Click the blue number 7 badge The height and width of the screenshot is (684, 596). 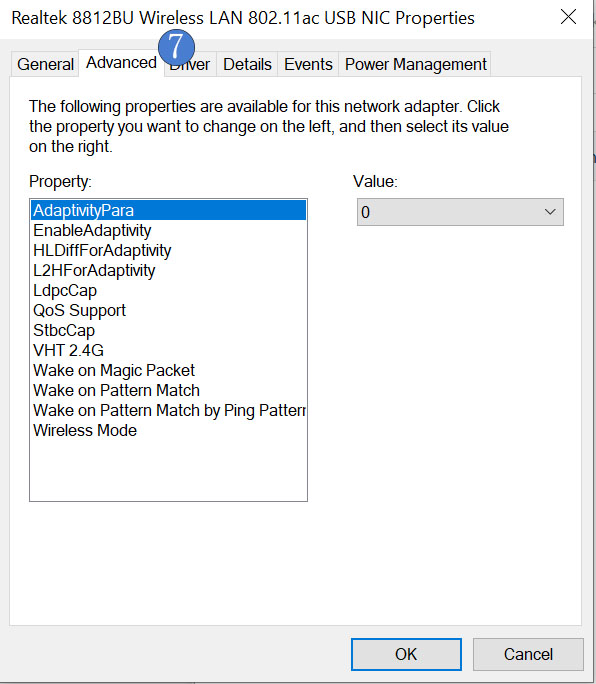(x=176, y=47)
